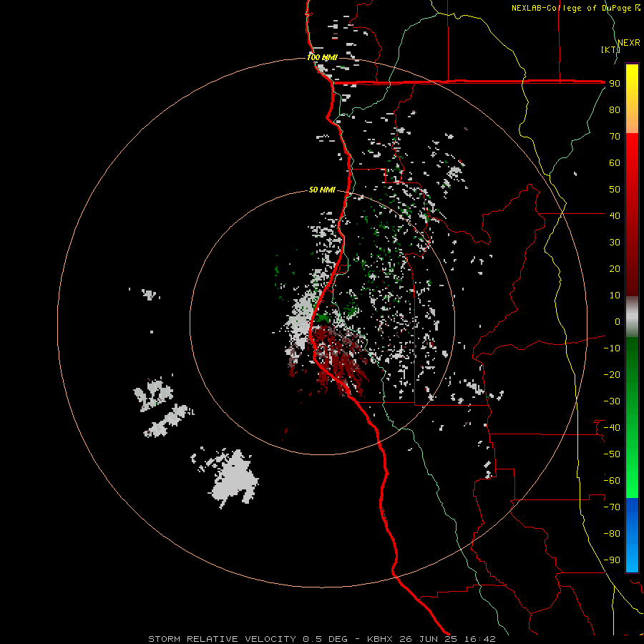Click "0.5 DEG" in the footer caption
The width and height of the screenshot is (644, 644).
point(326,639)
